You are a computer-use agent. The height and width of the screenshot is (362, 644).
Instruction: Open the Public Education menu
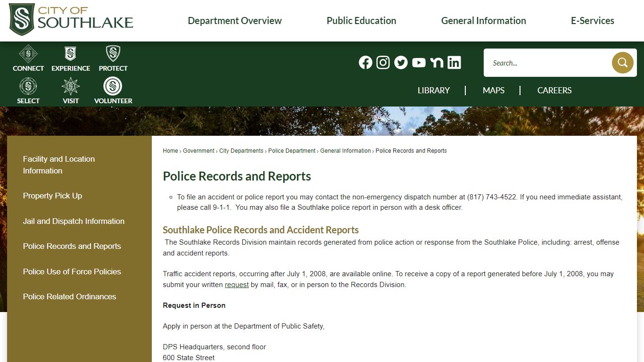(x=362, y=21)
